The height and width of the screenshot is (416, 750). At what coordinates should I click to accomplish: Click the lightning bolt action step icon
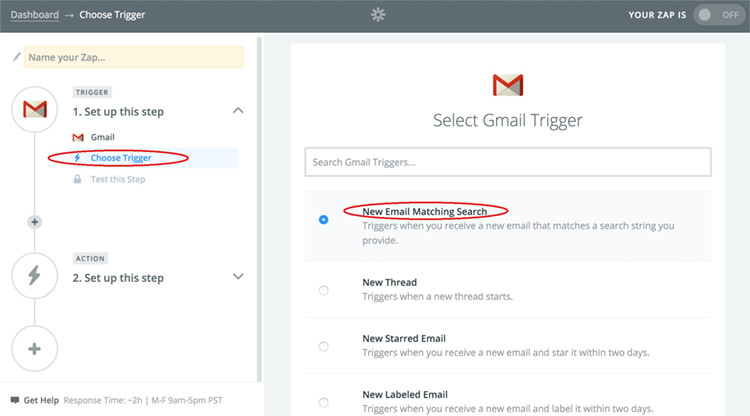(x=35, y=276)
